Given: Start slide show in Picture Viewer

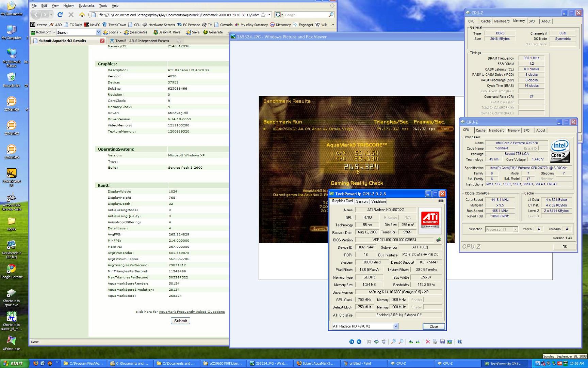Looking at the screenshot, I should pyautogui.click(x=384, y=342).
